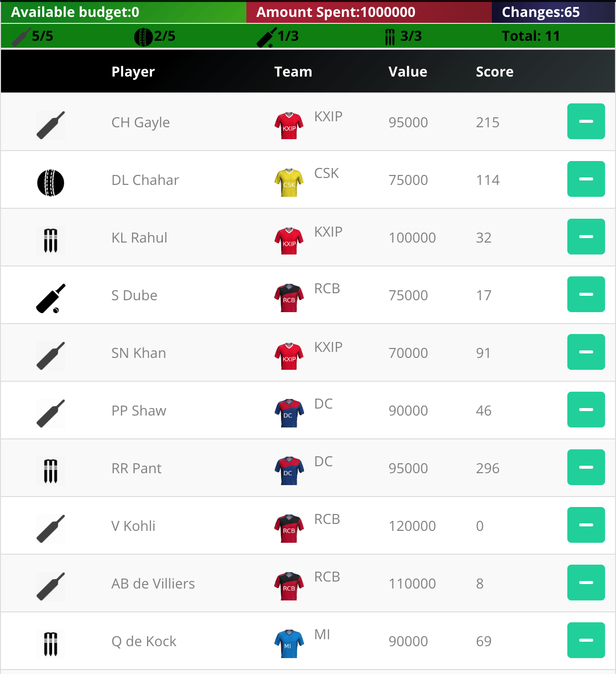The height and width of the screenshot is (674, 616).
Task: Click the Score column header
Action: (x=494, y=72)
